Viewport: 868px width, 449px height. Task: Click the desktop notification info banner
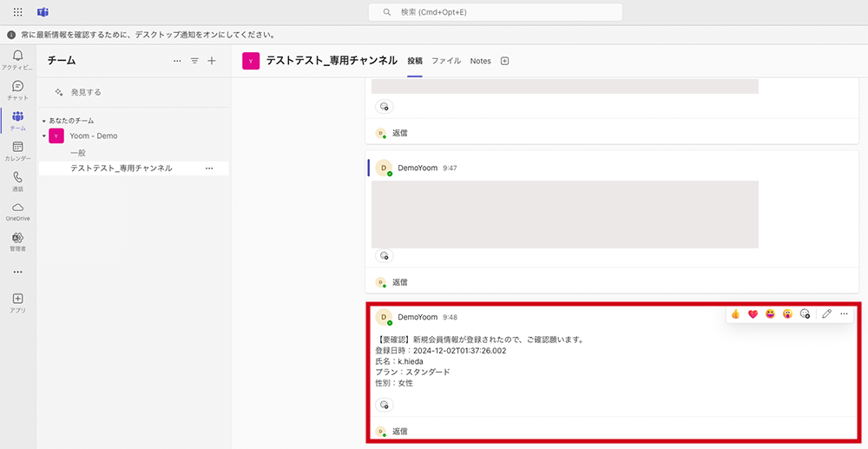434,35
